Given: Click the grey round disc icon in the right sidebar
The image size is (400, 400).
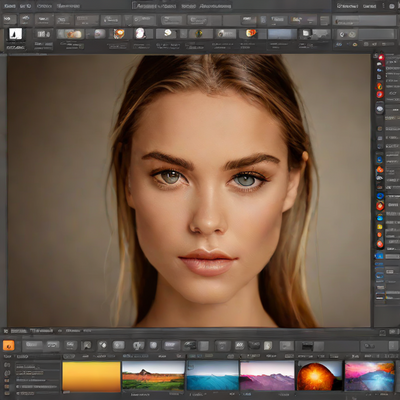Looking at the screenshot, I should pyautogui.click(x=380, y=108).
